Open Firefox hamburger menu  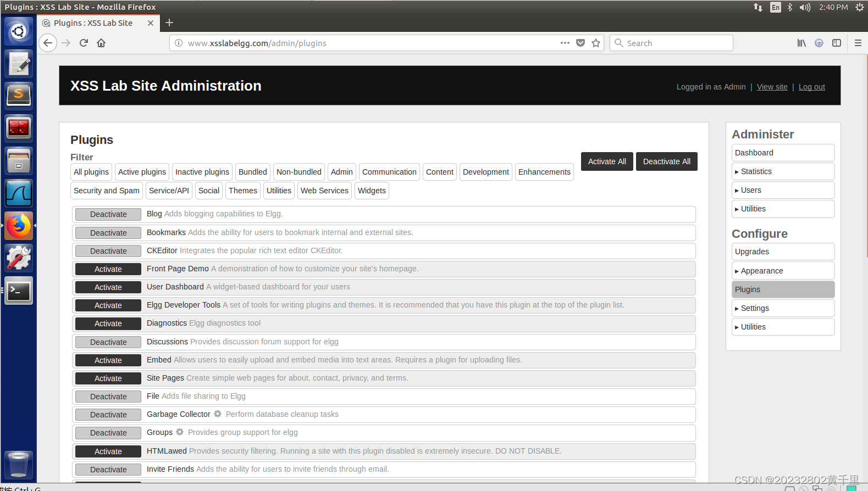click(858, 43)
